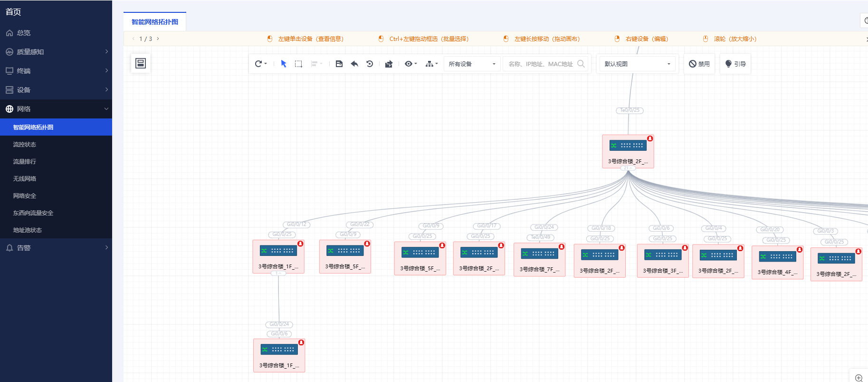Click the 引导 guide button
868x382 pixels.
[x=735, y=64]
